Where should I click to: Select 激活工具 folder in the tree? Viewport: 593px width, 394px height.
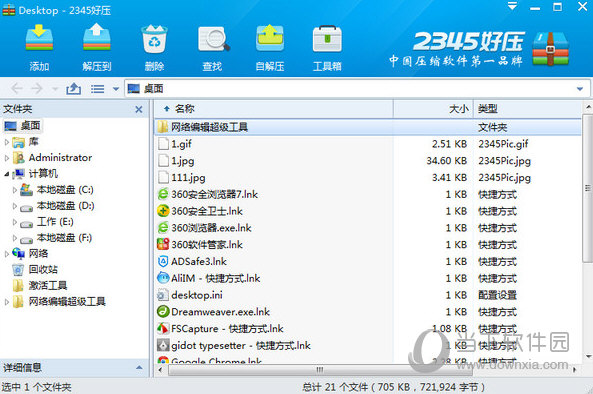click(x=48, y=285)
